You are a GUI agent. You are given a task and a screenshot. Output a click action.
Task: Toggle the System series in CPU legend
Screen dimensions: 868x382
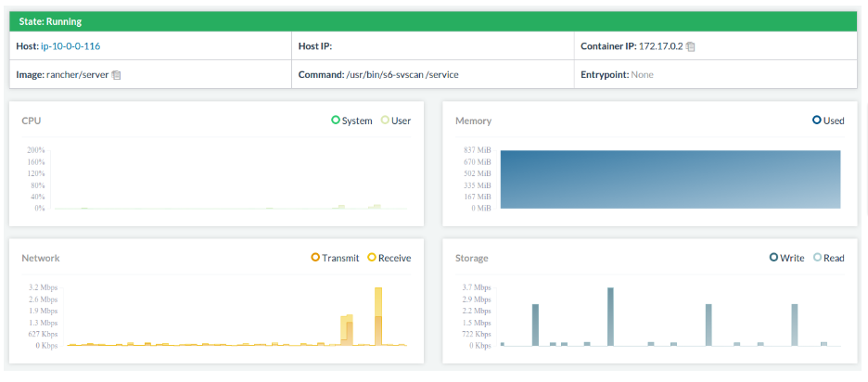[351, 121]
